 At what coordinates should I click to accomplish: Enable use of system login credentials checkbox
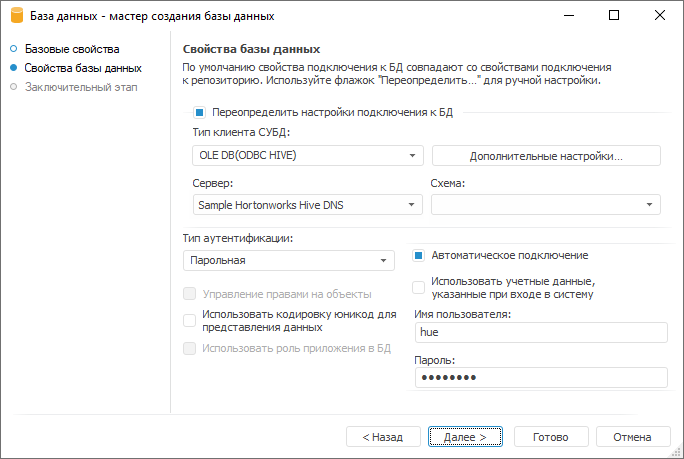pos(420,288)
